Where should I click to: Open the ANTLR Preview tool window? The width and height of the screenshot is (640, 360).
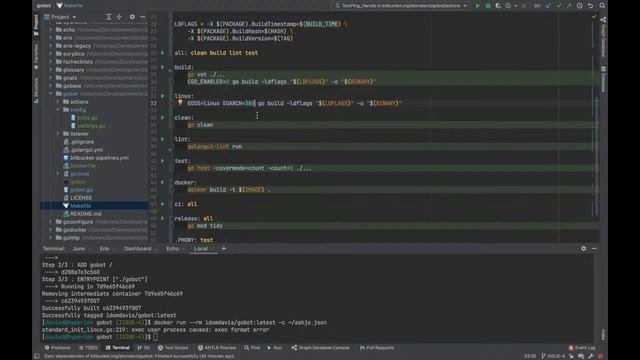(217, 348)
